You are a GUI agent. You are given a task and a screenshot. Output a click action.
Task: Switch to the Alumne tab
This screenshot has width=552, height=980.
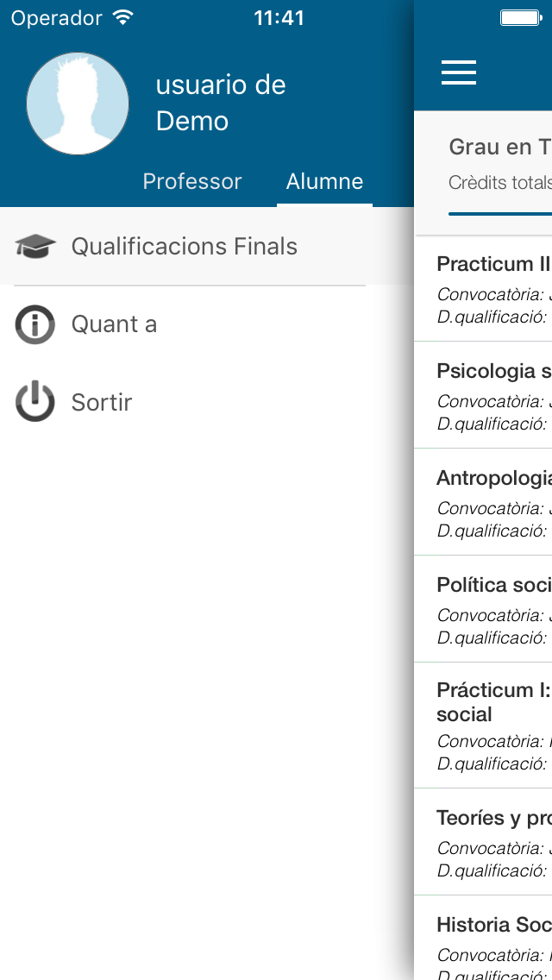(324, 181)
